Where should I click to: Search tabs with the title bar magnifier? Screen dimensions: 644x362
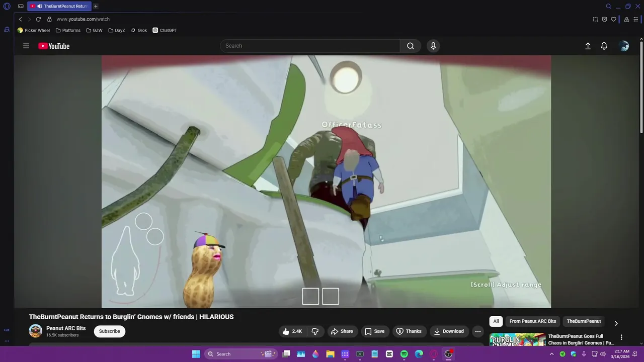pyautogui.click(x=608, y=7)
